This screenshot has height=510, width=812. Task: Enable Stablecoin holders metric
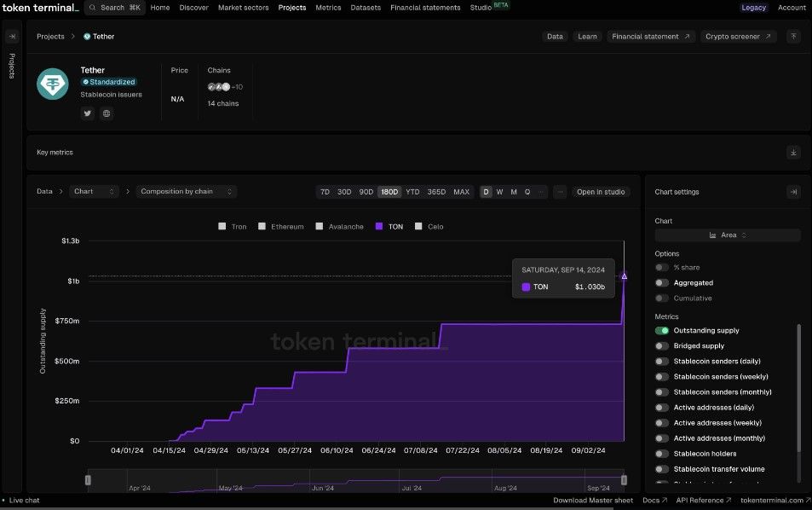(x=661, y=454)
